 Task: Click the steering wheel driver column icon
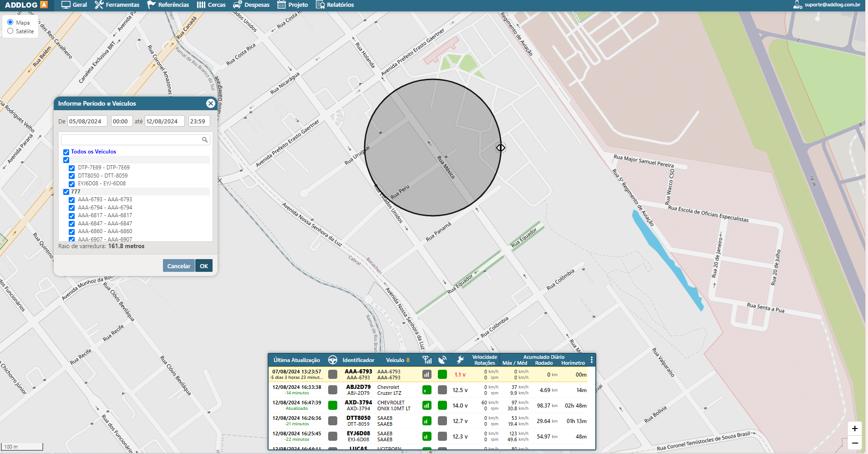coord(333,360)
